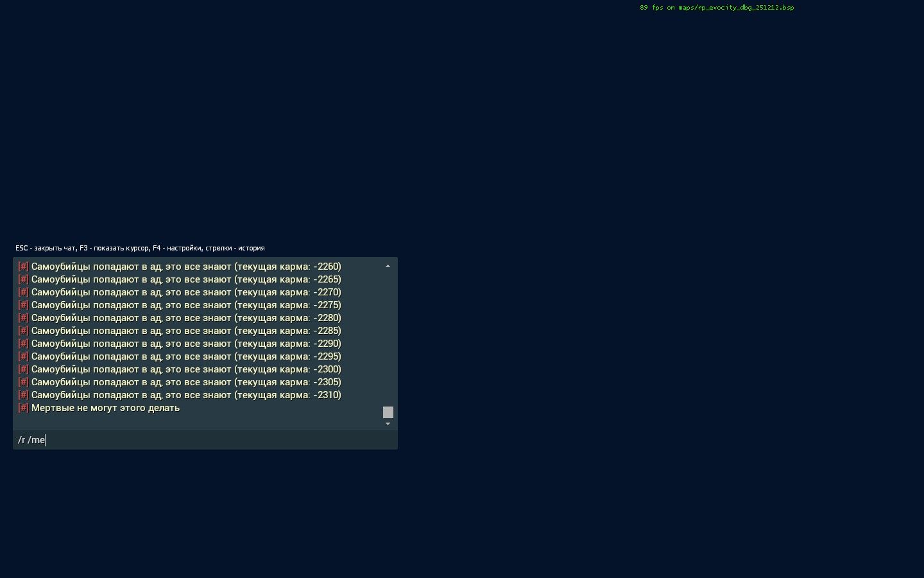Click the [#] tag before 'Мертвые не могут' message
The width and height of the screenshot is (924, 578).
pyautogui.click(x=23, y=408)
